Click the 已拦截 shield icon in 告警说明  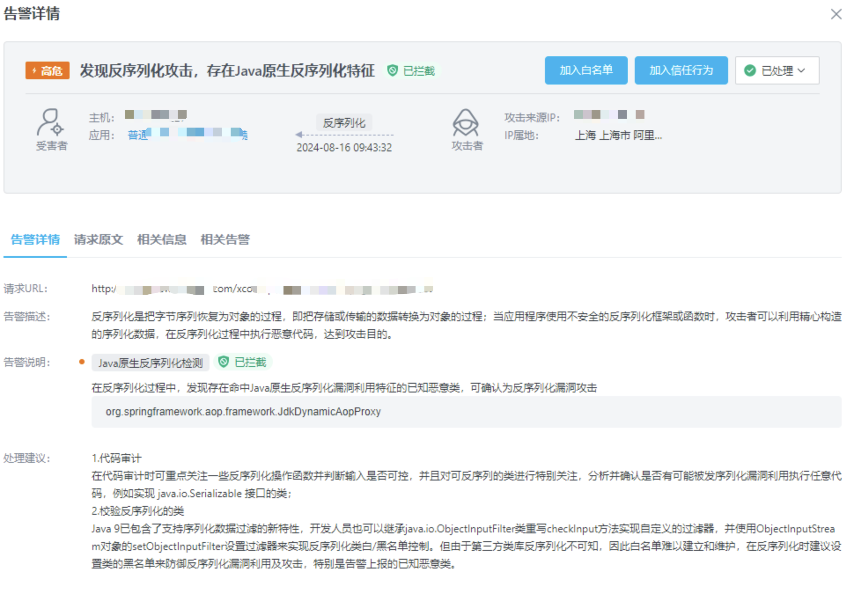224,362
